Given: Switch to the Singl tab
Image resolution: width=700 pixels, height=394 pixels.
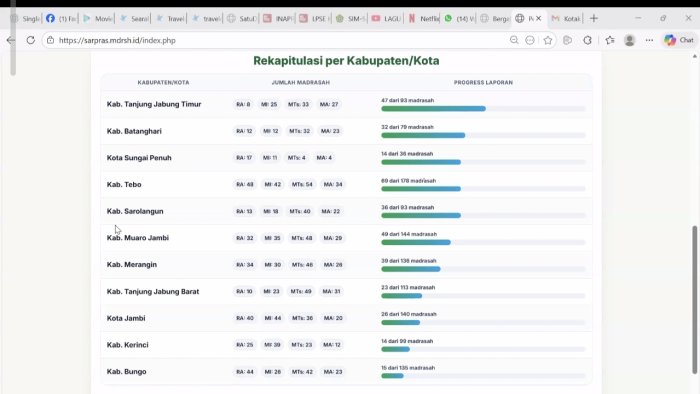Looking at the screenshot, I should pos(25,18).
